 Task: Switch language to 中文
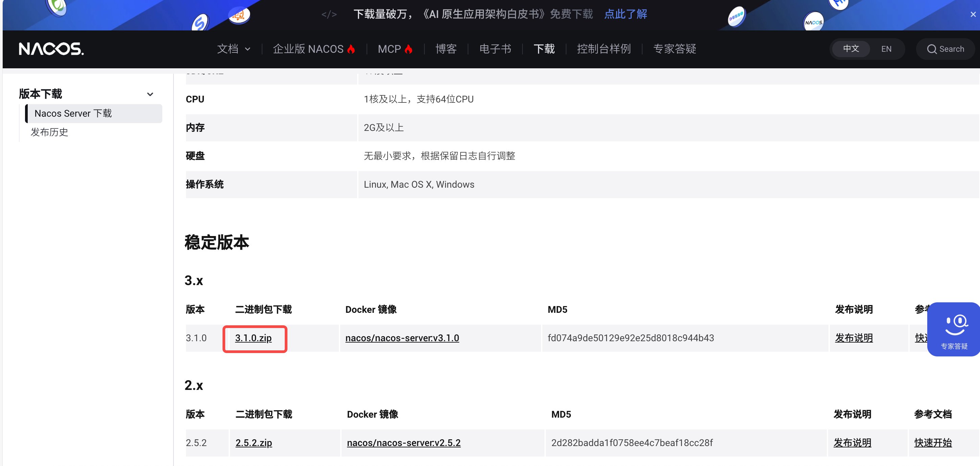pos(851,49)
